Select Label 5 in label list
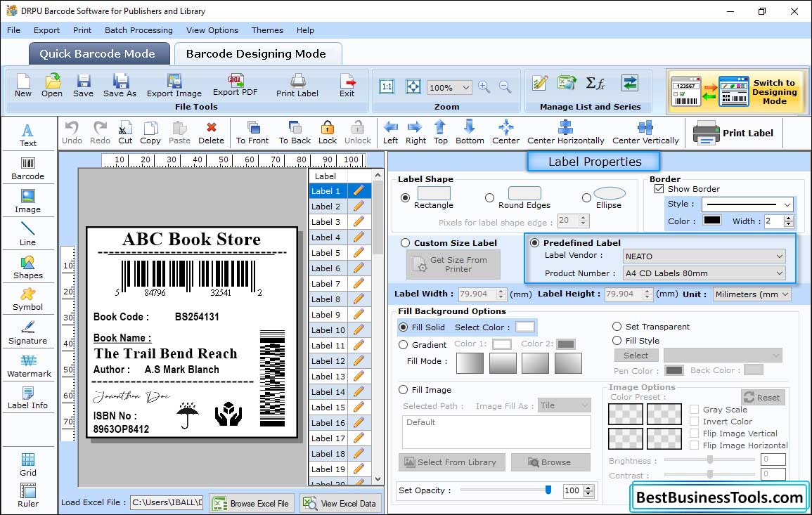 click(328, 253)
